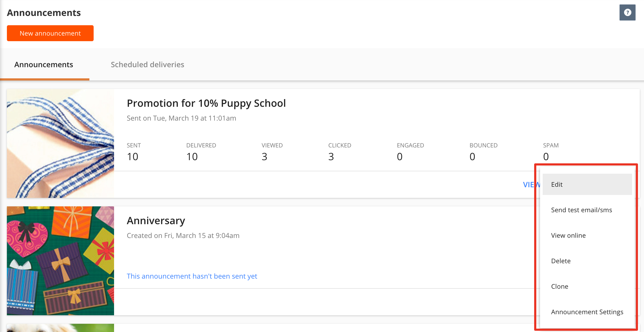Switch to the Scheduled deliveries tab
The width and height of the screenshot is (644, 332).
tap(147, 65)
